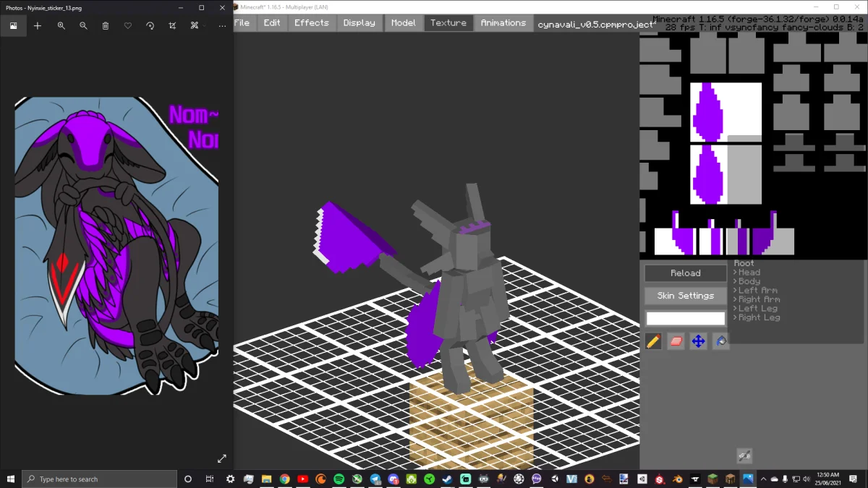
Task: Select the blue move arrows tool
Action: pos(698,341)
